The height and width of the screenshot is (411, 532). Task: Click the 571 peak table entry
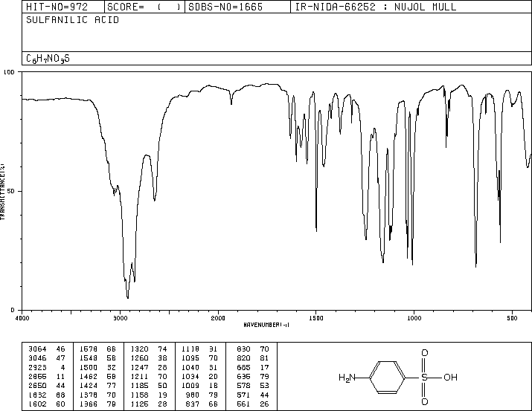[x=253, y=395]
